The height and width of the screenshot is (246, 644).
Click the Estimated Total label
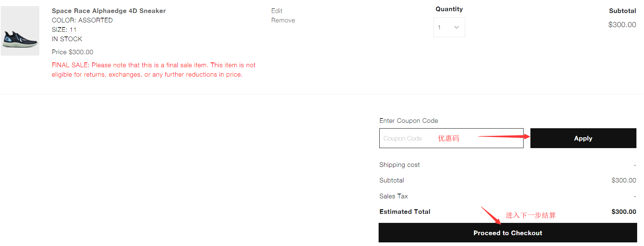405,212
